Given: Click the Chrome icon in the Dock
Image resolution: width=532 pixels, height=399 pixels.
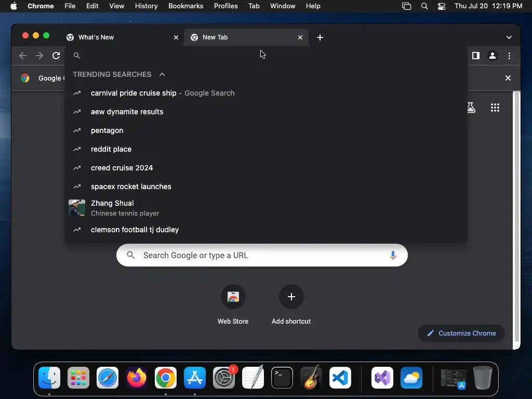Looking at the screenshot, I should pos(166,378).
